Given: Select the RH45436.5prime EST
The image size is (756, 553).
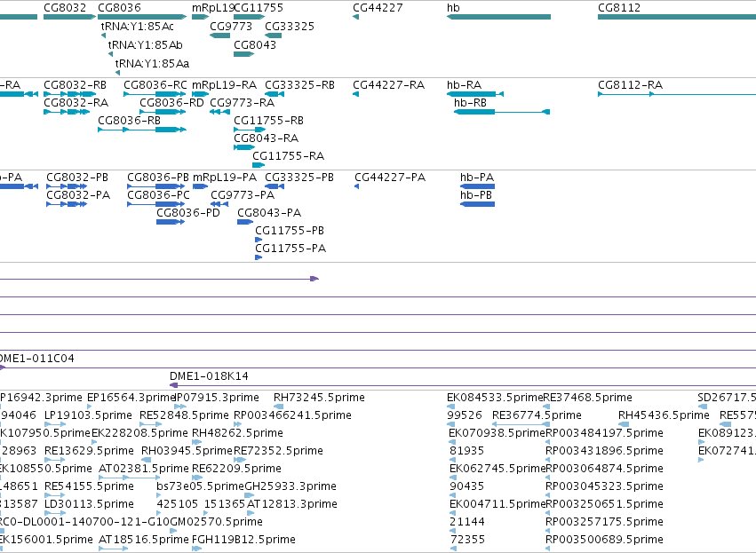Looking at the screenshot, I should click(x=624, y=424).
